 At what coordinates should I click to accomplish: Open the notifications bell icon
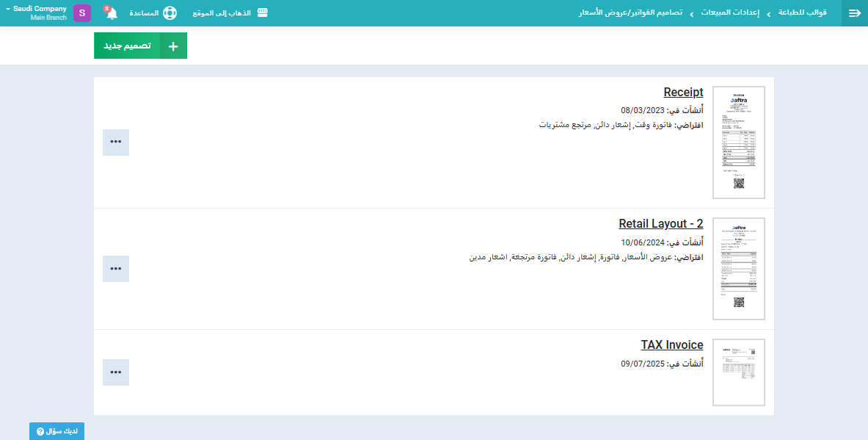112,13
